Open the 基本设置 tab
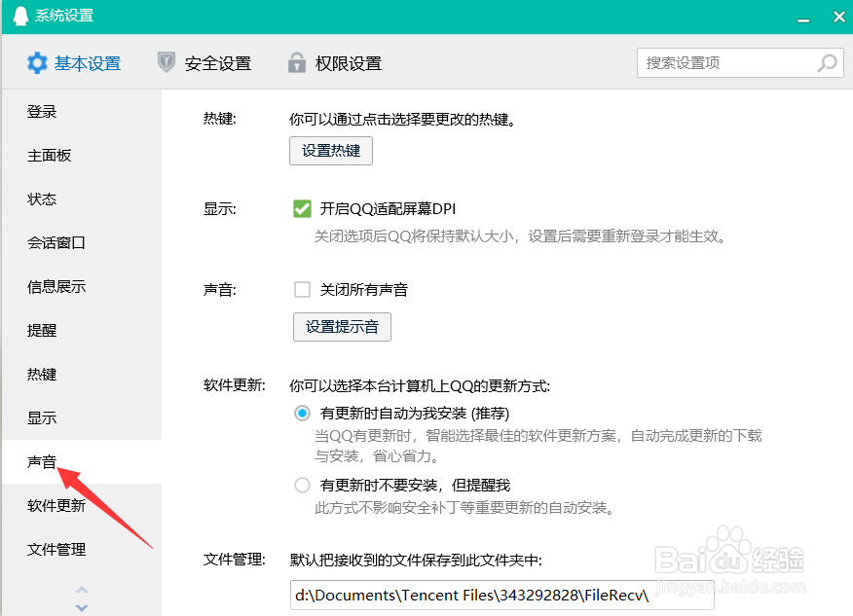853x616 pixels. (74, 63)
